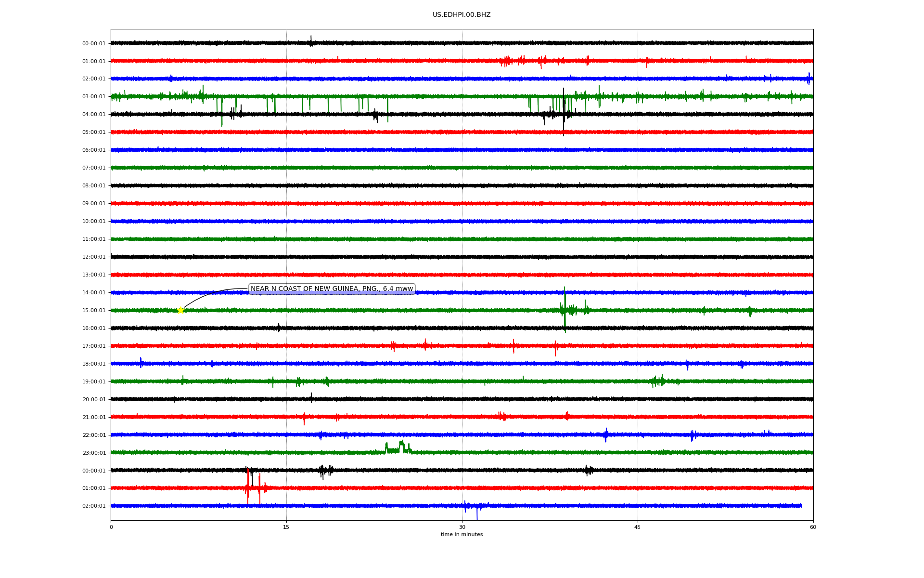This screenshot has width=924, height=578.
Task: Select the 18:00:01 time label
Action: (94, 364)
